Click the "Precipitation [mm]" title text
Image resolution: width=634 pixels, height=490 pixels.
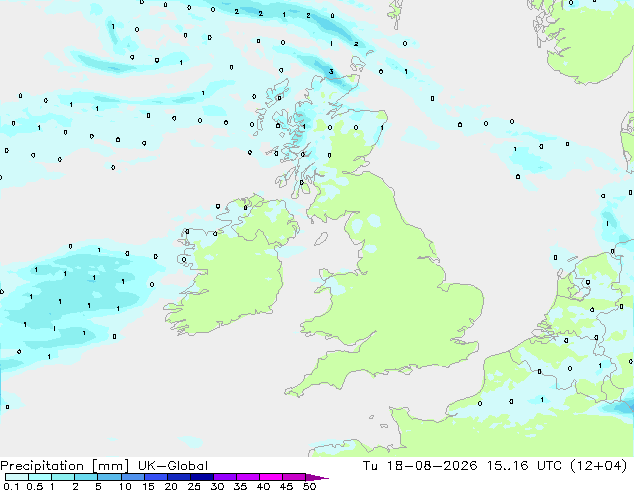pos(65,466)
